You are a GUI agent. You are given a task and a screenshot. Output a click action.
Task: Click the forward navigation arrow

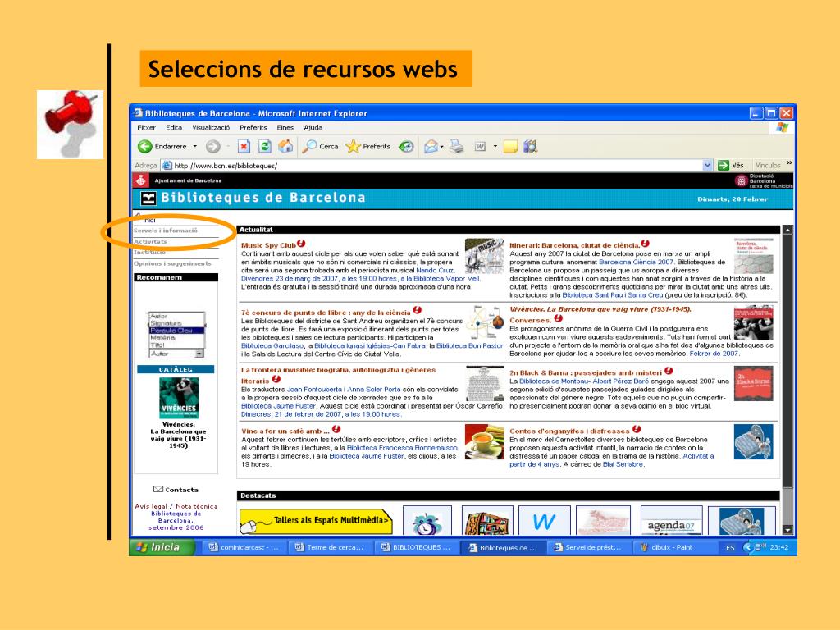(x=212, y=146)
